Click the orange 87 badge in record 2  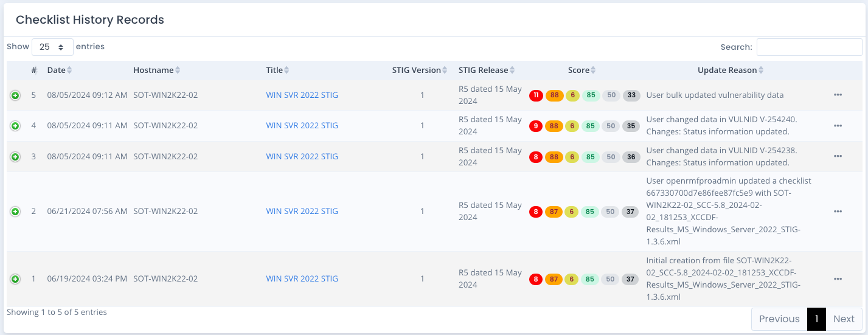click(x=554, y=212)
